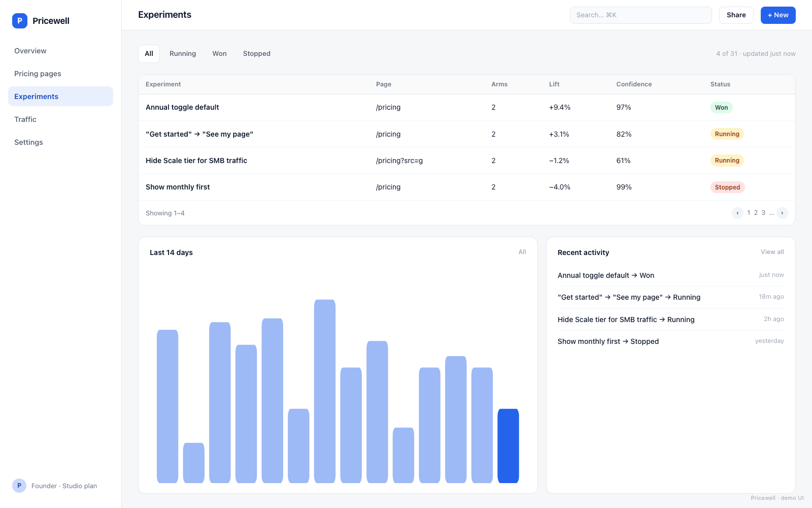The height and width of the screenshot is (508, 812).
Task: Select Experiments in the sidebar
Action: [60, 97]
